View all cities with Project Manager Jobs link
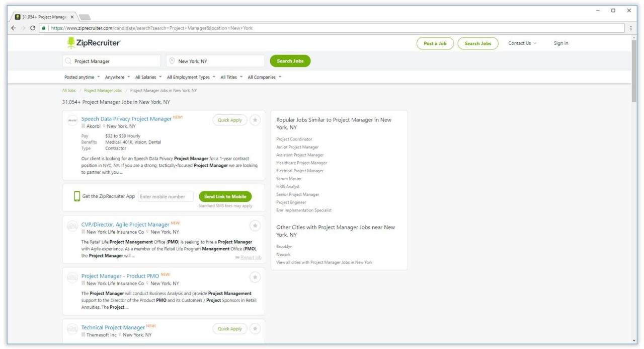This screenshot has height=349, width=644. click(x=325, y=262)
